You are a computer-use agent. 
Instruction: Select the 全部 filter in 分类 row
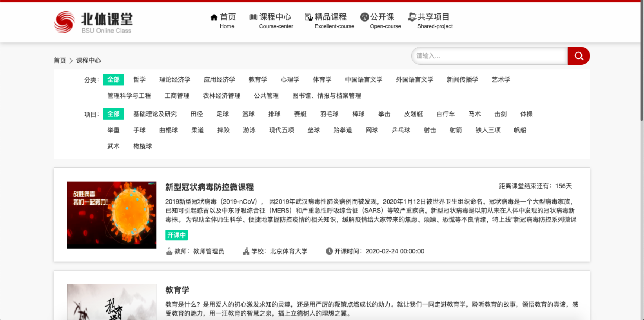[x=113, y=80]
